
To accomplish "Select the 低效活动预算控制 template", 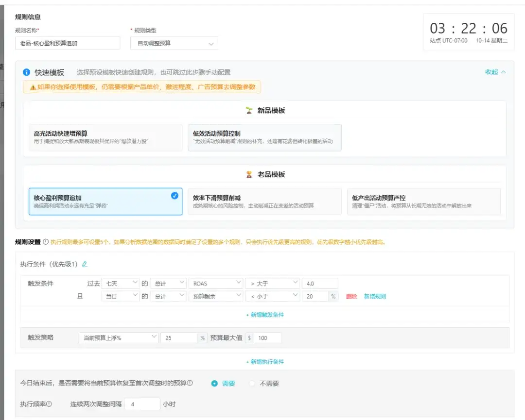I will pyautogui.click(x=264, y=137).
